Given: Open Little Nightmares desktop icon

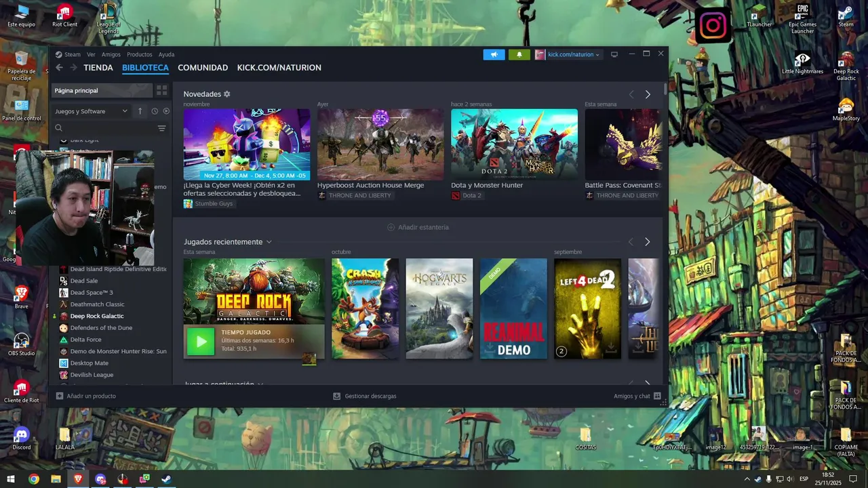Looking at the screenshot, I should point(802,64).
